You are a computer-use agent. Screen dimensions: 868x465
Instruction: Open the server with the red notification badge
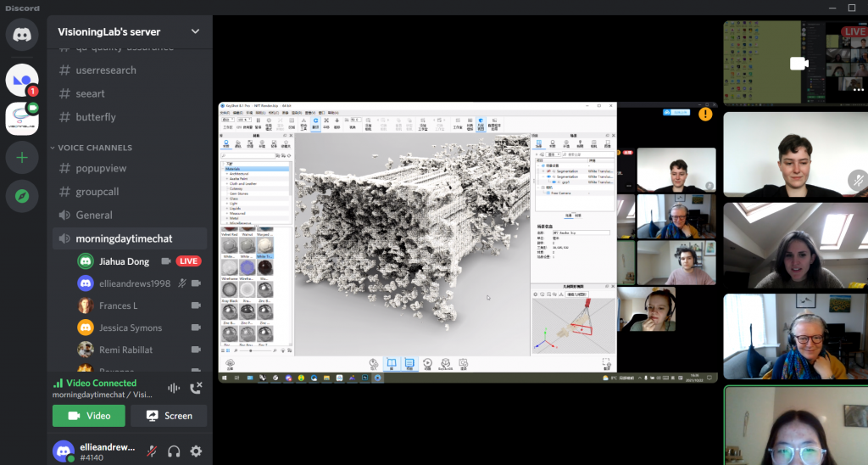coord(22,80)
